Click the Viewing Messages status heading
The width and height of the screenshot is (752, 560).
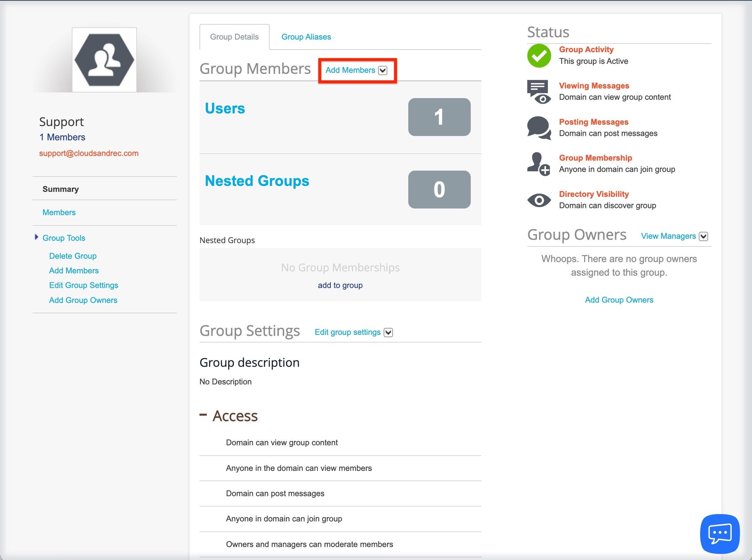pos(594,86)
